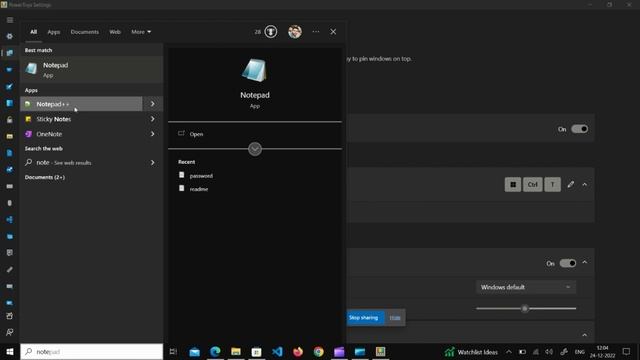Viewport: 640px width, 360px height.
Task: Open Give feedback icon in PowerToys sidebar
Action: point(10,332)
